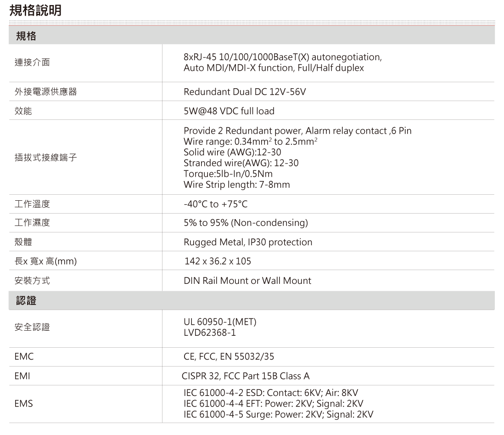Click the Redundant Dual DC 12V-56V value

[245, 92]
